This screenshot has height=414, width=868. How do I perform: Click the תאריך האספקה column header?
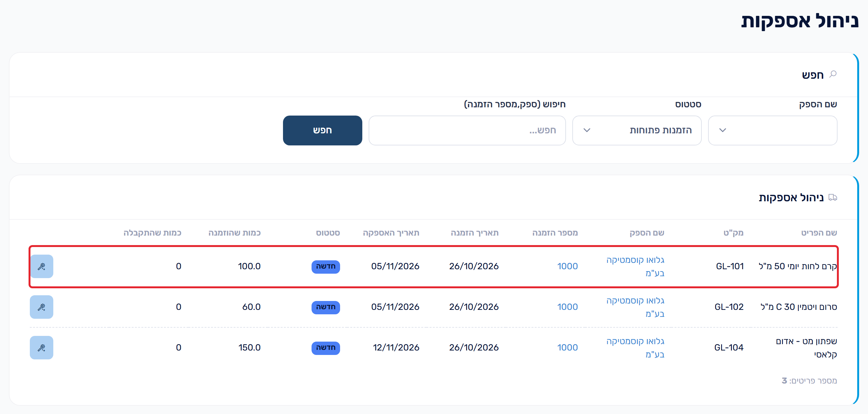pyautogui.click(x=391, y=233)
